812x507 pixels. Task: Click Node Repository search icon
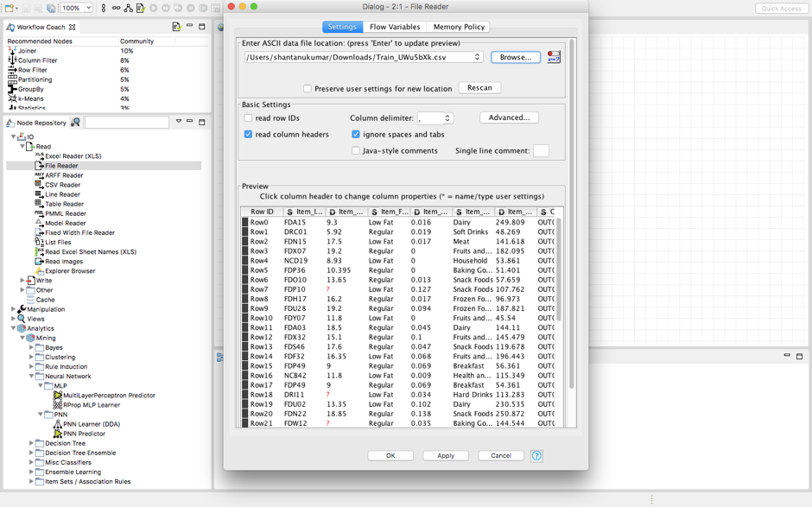coord(76,123)
